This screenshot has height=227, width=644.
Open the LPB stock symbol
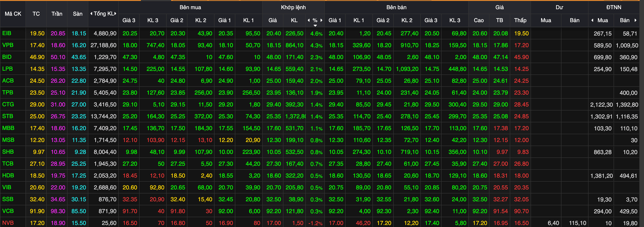pos(8,68)
